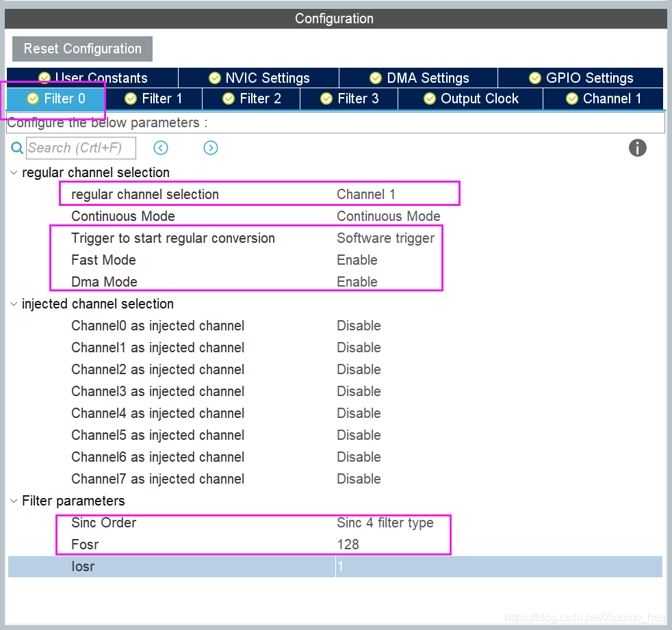Click the Reset Configuration button
Image resolution: width=672 pixels, height=630 pixels.
pyautogui.click(x=82, y=49)
